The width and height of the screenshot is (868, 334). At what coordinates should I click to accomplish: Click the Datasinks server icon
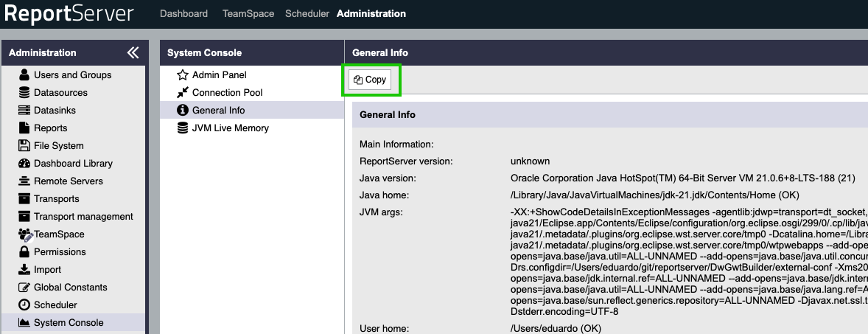[24, 110]
